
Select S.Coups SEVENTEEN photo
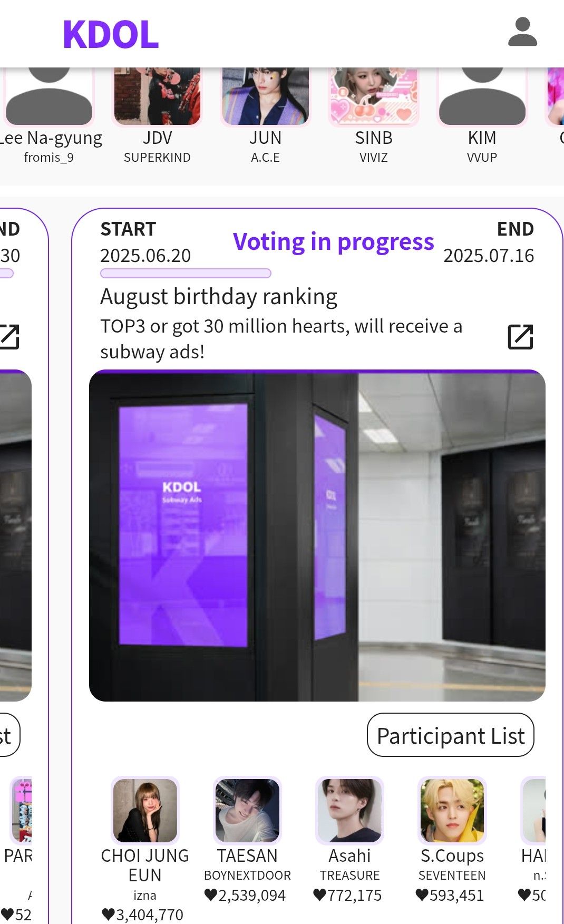tap(452, 810)
